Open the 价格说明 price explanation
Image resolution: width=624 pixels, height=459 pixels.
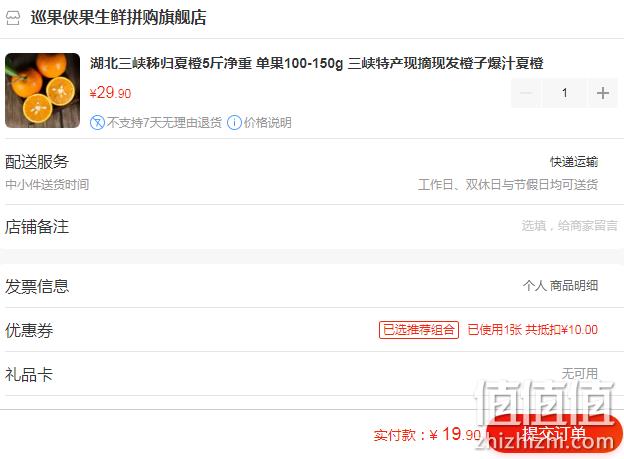tap(267, 123)
